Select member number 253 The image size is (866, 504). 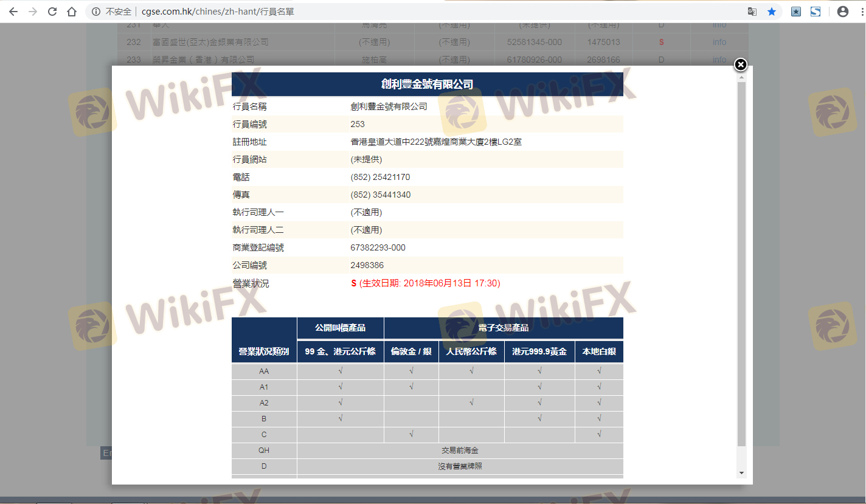click(358, 124)
